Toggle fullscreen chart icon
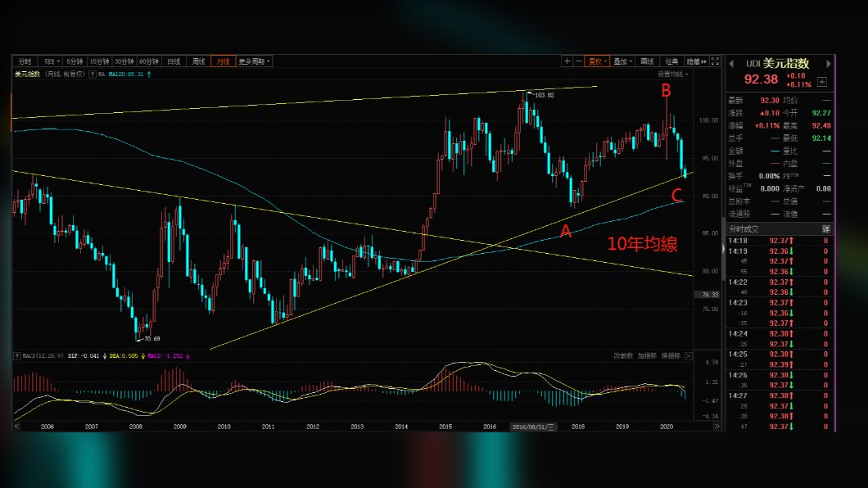The image size is (868, 488). click(x=715, y=61)
